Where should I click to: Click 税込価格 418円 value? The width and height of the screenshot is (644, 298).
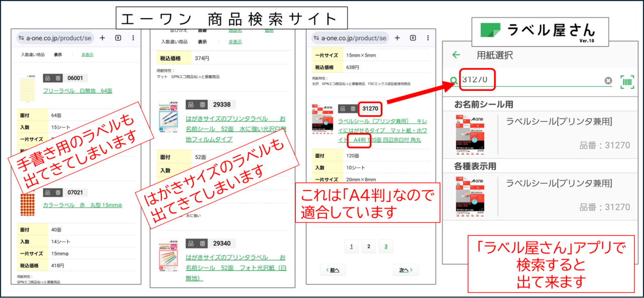57,265
